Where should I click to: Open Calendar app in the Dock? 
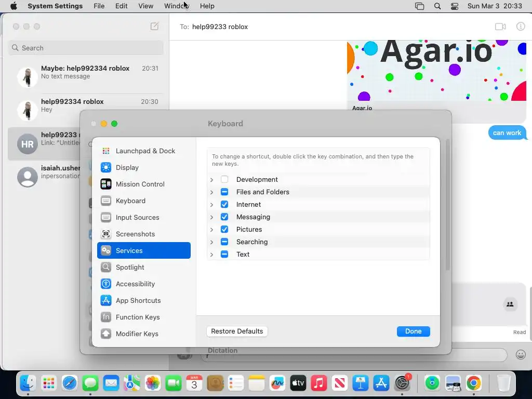(194, 383)
